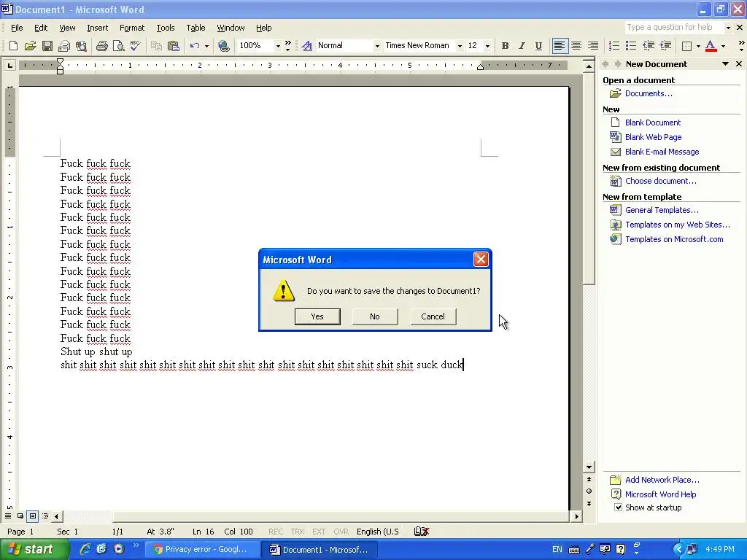Viewport: 747px width, 560px height.
Task: Open the File menu
Action: coord(17,28)
